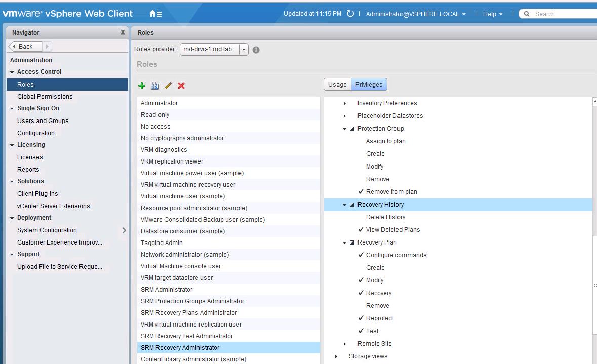The width and height of the screenshot is (597, 364).
Task: Expand the Storage views node
Action: pos(336,356)
